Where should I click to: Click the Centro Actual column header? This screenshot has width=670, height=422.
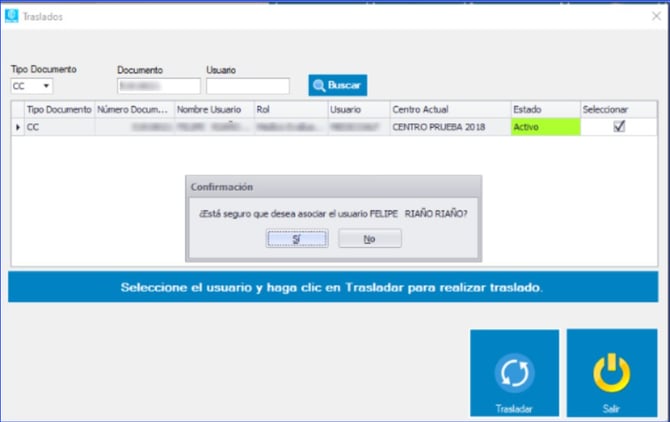(448, 108)
